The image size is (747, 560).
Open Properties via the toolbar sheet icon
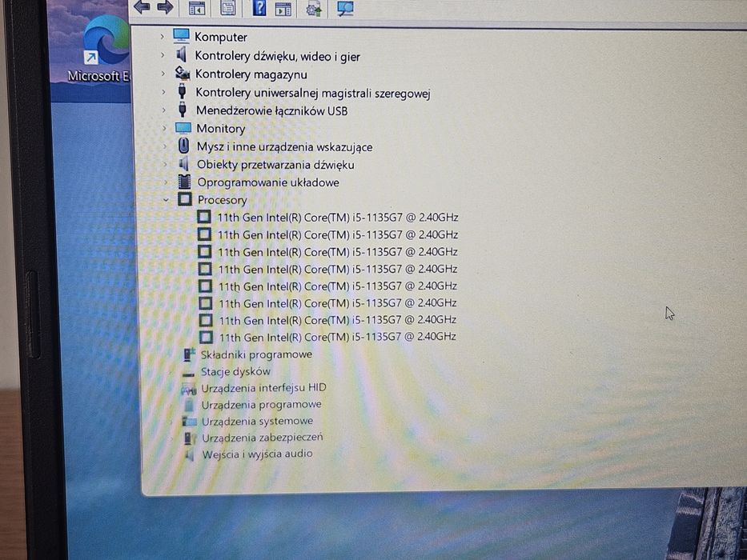tap(227, 8)
